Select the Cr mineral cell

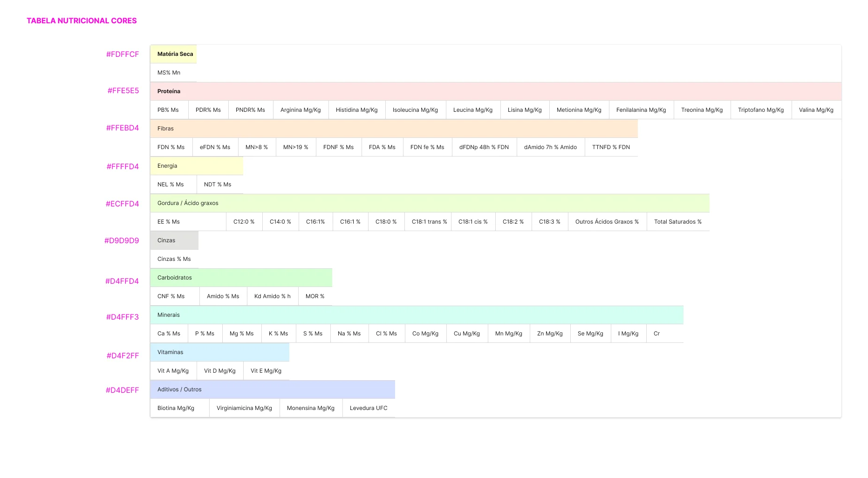(665, 334)
